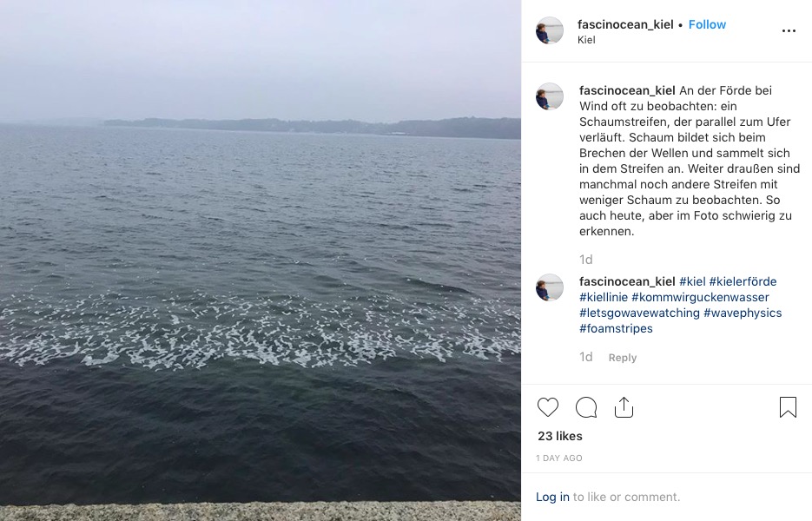The width and height of the screenshot is (812, 521).
Task: Open comments via speech bubble icon
Action: click(586, 407)
